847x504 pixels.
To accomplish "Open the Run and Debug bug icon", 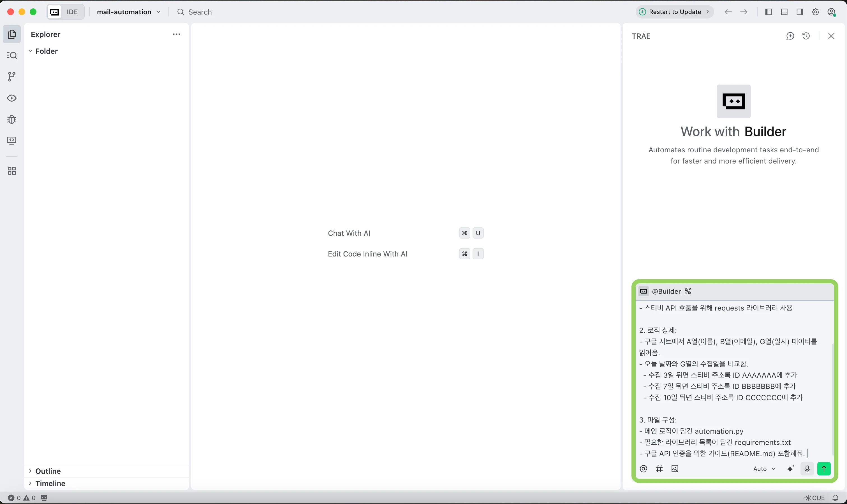I will (12, 120).
